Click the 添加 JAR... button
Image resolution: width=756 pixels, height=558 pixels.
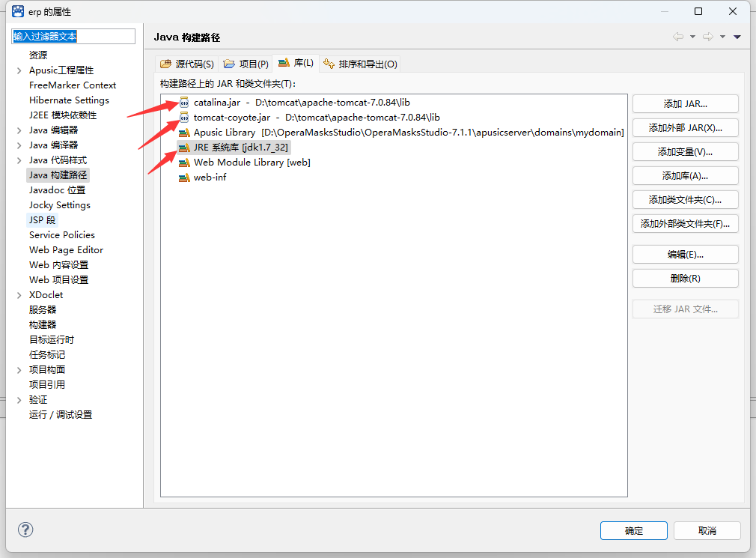click(685, 103)
